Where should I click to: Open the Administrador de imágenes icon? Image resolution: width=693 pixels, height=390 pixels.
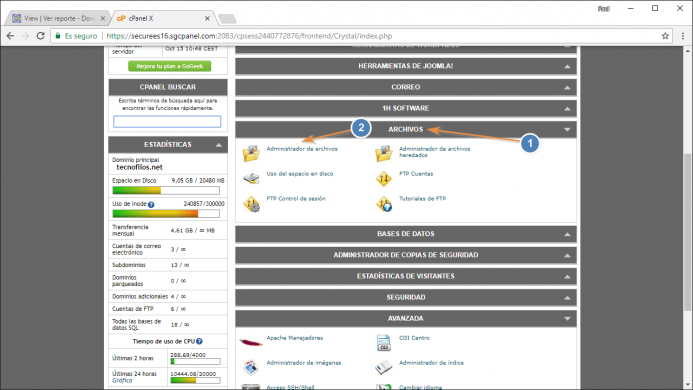pos(251,367)
